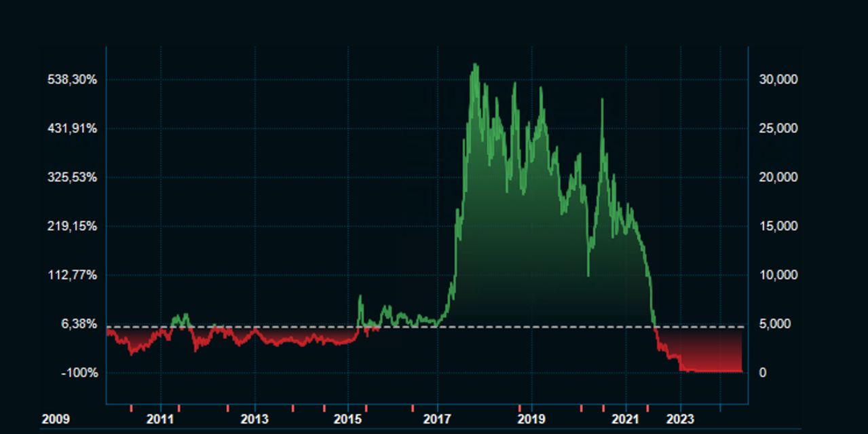
Task: Click the 6,38% left axis label
Action: point(79,324)
